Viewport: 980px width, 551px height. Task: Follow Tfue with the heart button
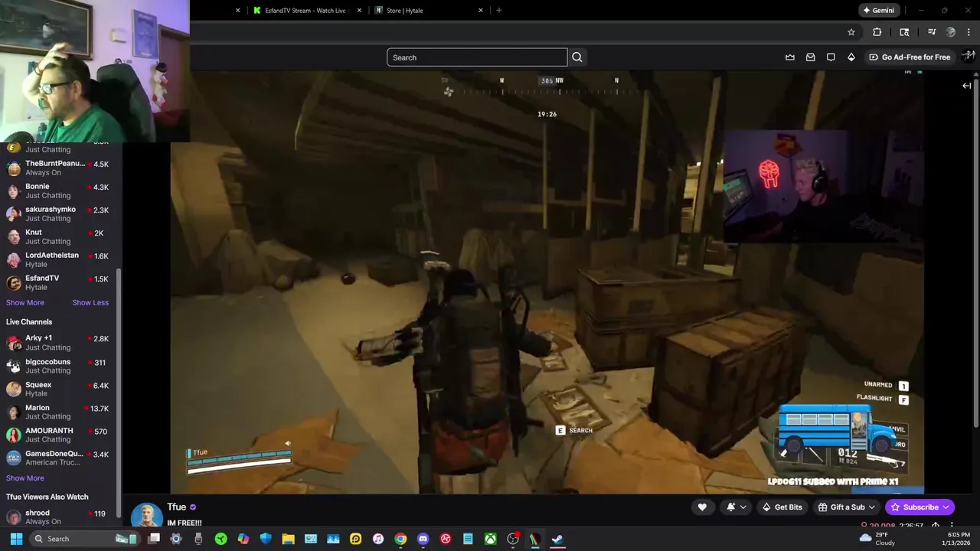point(702,507)
